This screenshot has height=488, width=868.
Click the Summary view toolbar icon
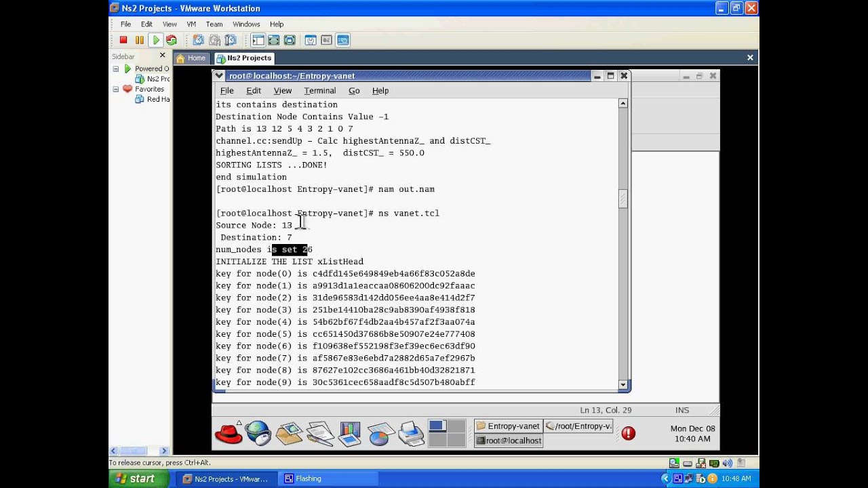[x=311, y=41]
